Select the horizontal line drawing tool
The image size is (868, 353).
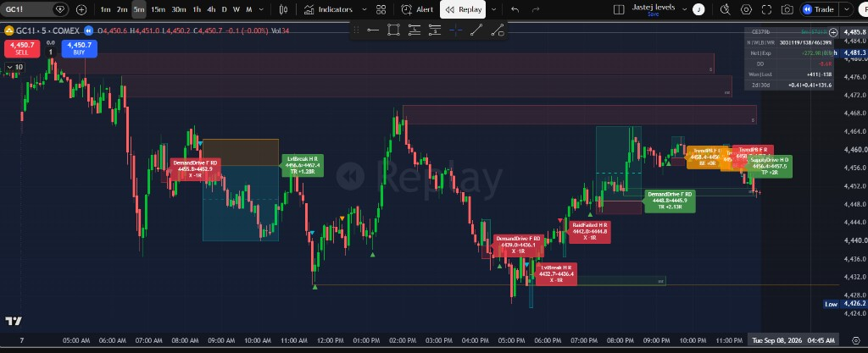coord(373,30)
